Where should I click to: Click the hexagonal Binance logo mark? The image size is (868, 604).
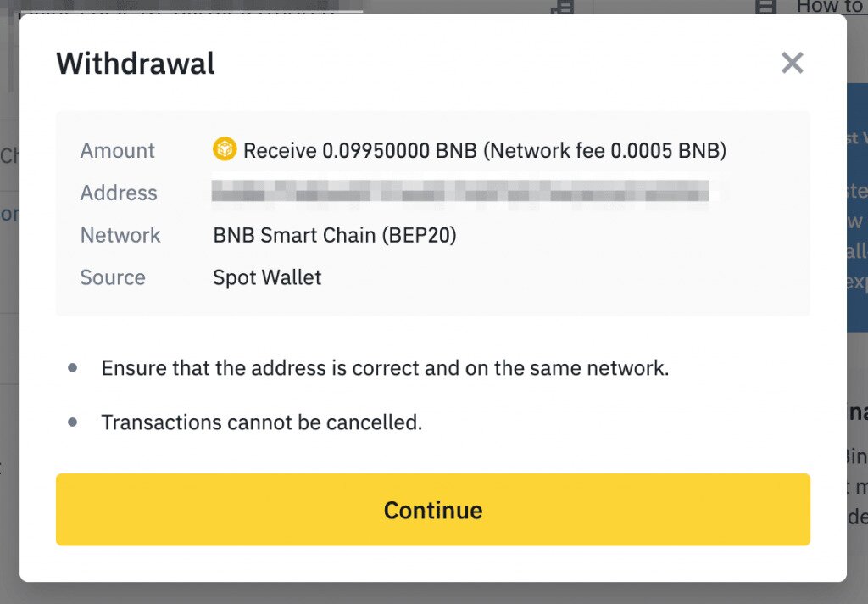(224, 150)
